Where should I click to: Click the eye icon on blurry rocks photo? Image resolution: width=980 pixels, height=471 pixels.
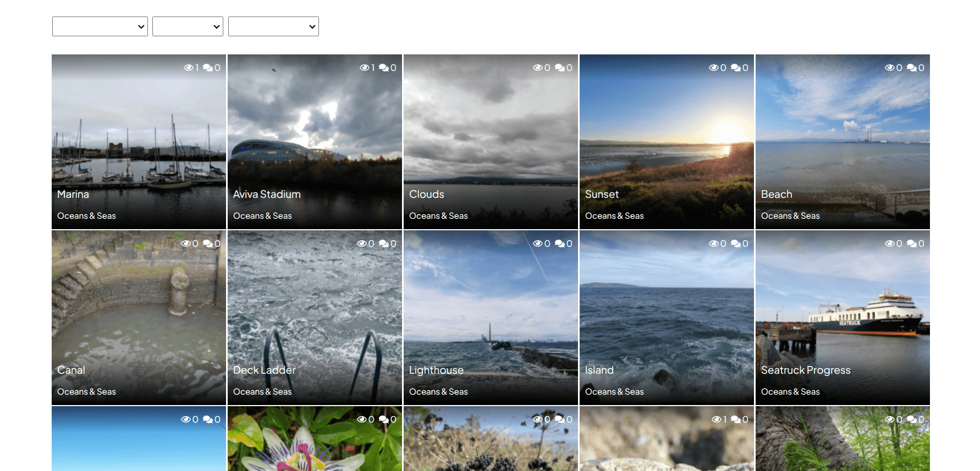pos(716,419)
